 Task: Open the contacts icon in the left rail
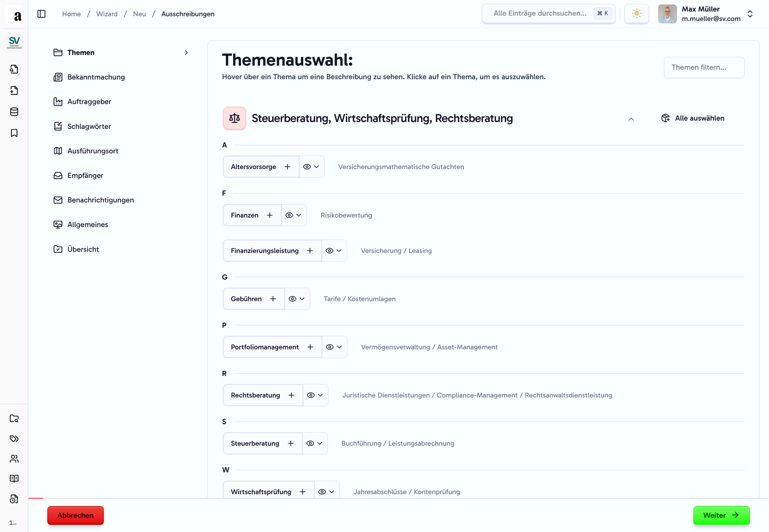click(14, 459)
